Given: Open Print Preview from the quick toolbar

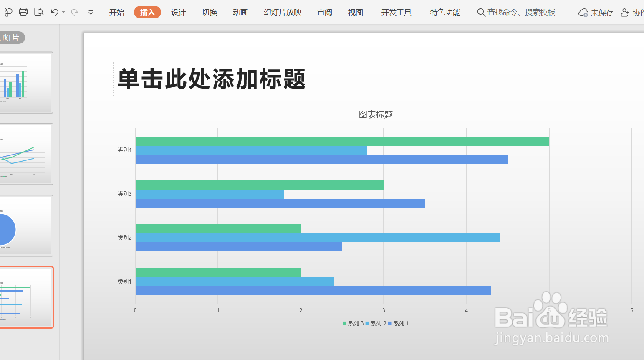Looking at the screenshot, I should [x=39, y=12].
